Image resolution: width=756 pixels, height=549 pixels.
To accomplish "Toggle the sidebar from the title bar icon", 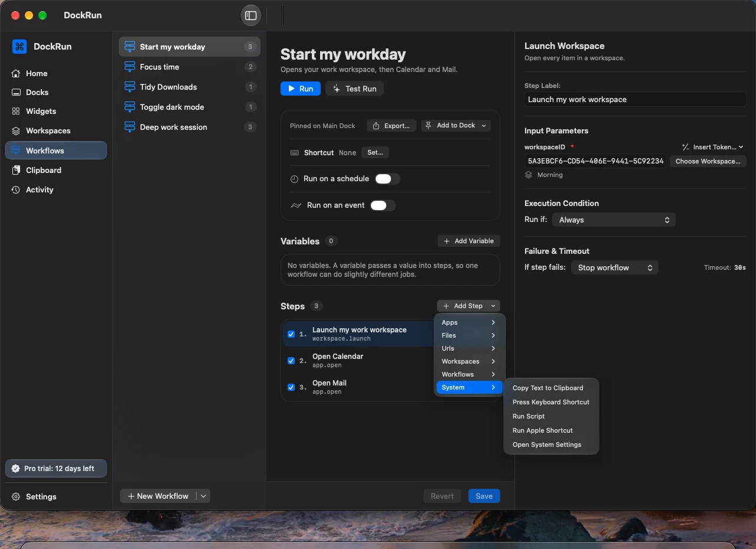I will [x=251, y=15].
